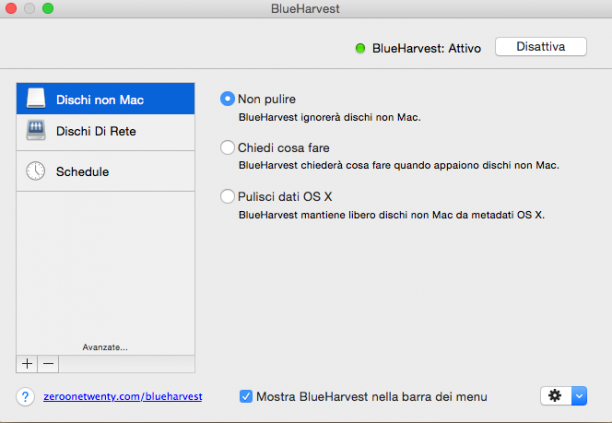This screenshot has height=423, width=612.
Task: Select the Chiedi cosa fare radio option
Action: [x=228, y=148]
